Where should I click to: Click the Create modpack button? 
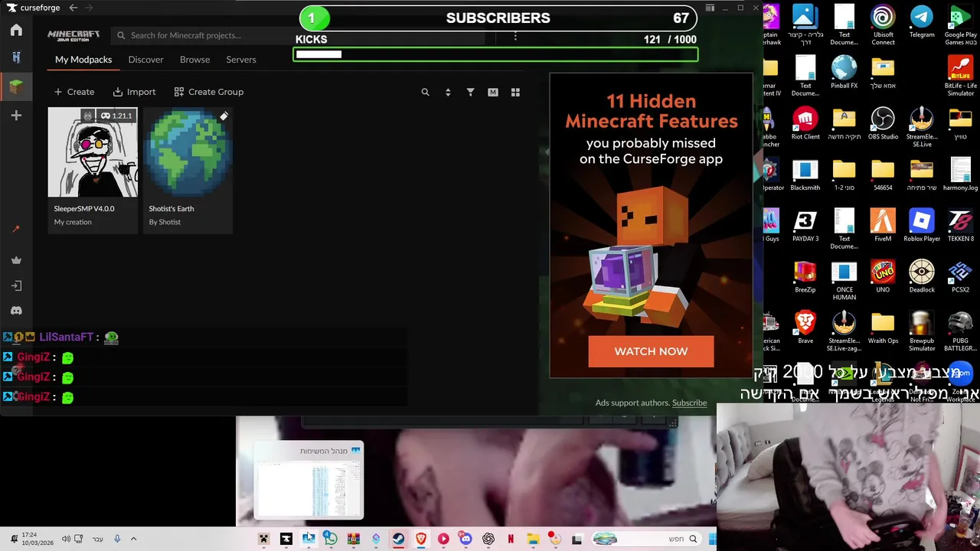tap(74, 92)
